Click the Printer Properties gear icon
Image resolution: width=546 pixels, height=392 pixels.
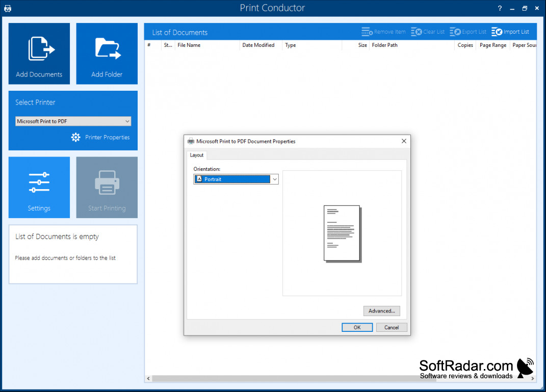tap(75, 137)
